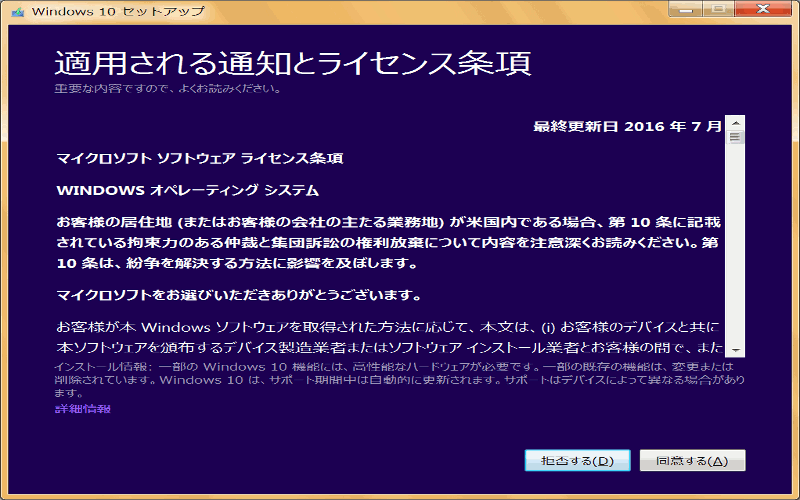800x500 pixels.
Task: Minimize the Windows 10 setup window
Action: coord(685,9)
